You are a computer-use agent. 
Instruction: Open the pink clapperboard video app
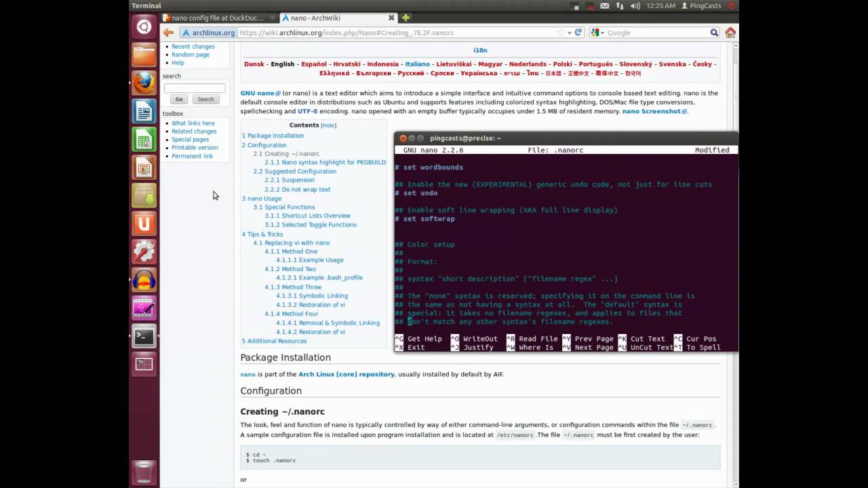(x=144, y=308)
